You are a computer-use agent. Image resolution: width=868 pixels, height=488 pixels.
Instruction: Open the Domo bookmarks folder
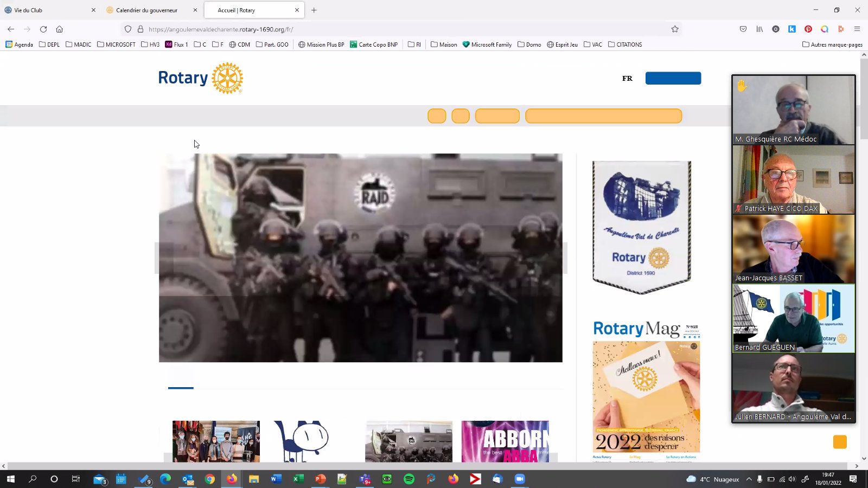click(529, 44)
